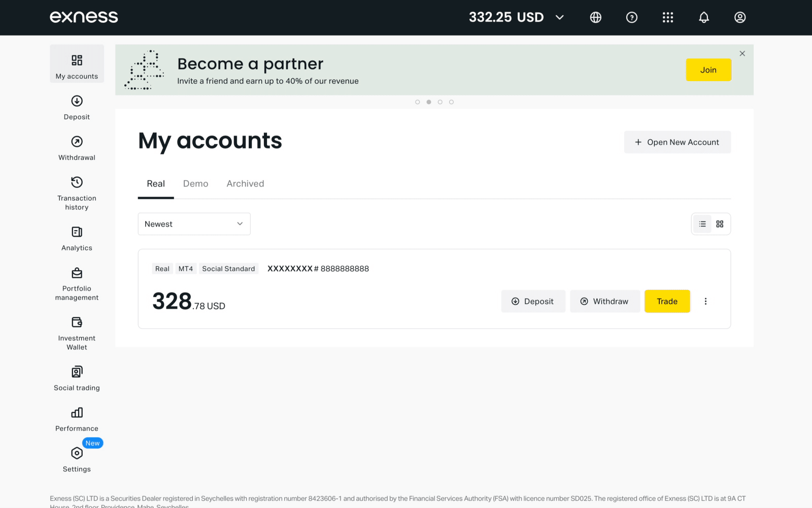812x508 pixels.
Task: Open Investment Wallet from sidebar
Action: [x=77, y=334]
